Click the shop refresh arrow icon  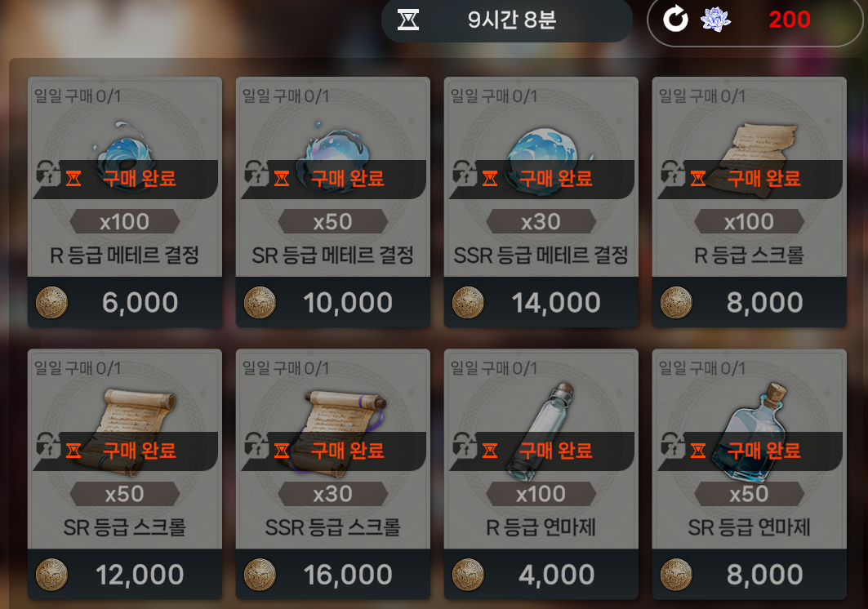(675, 20)
